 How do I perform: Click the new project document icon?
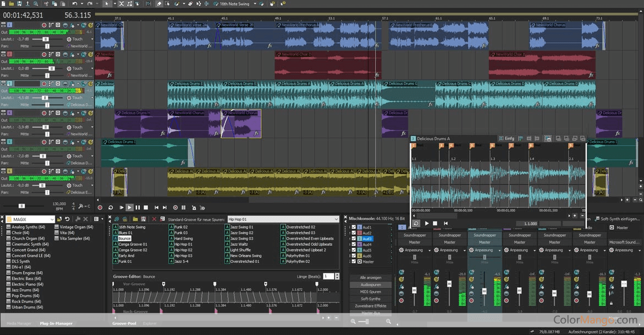(4, 4)
